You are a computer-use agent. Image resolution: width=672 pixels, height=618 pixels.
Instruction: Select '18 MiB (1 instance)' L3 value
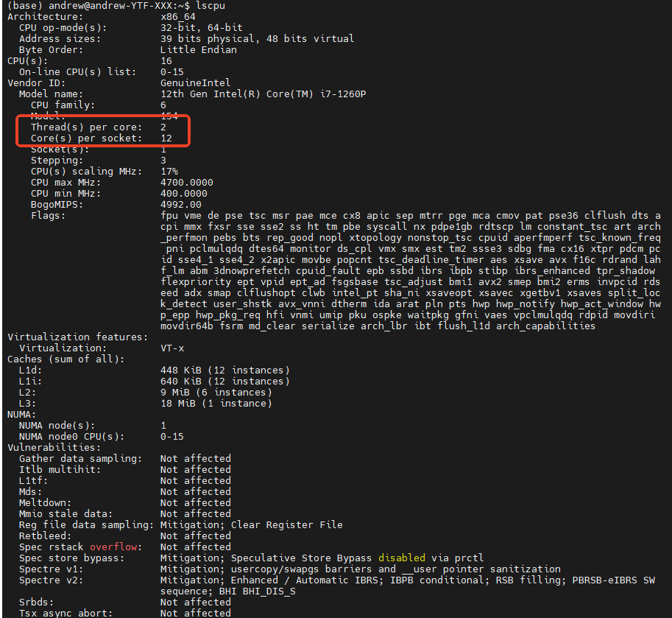pyautogui.click(x=216, y=404)
